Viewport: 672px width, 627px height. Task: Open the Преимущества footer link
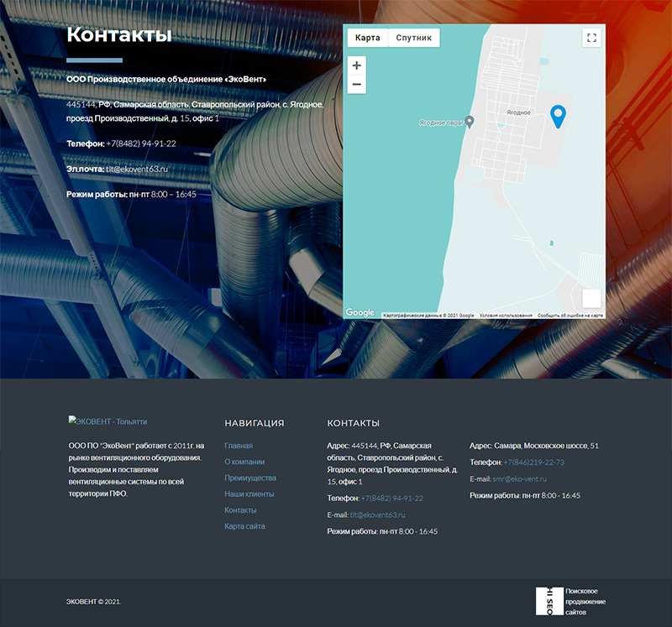click(250, 478)
